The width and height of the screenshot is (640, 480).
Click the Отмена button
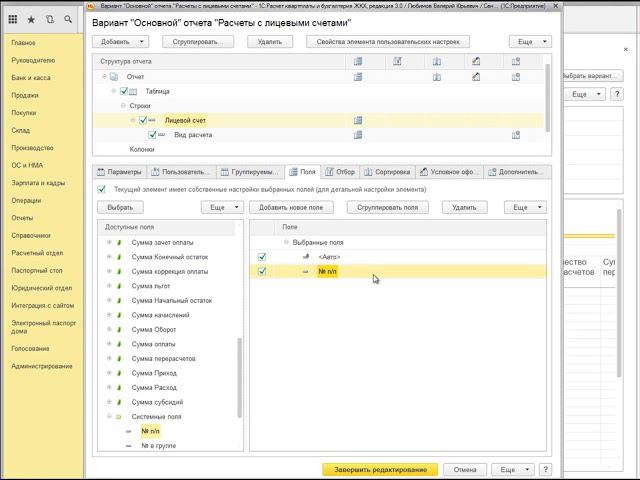pos(465,469)
